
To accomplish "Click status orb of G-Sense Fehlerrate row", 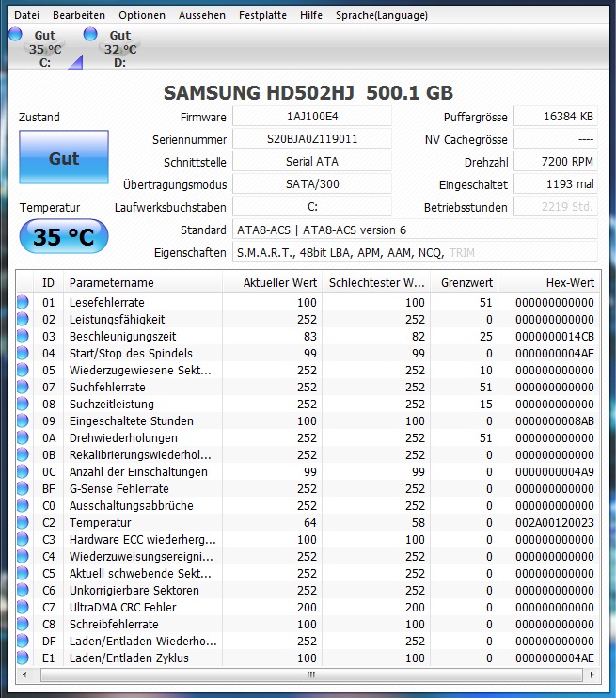I will (x=23, y=488).
